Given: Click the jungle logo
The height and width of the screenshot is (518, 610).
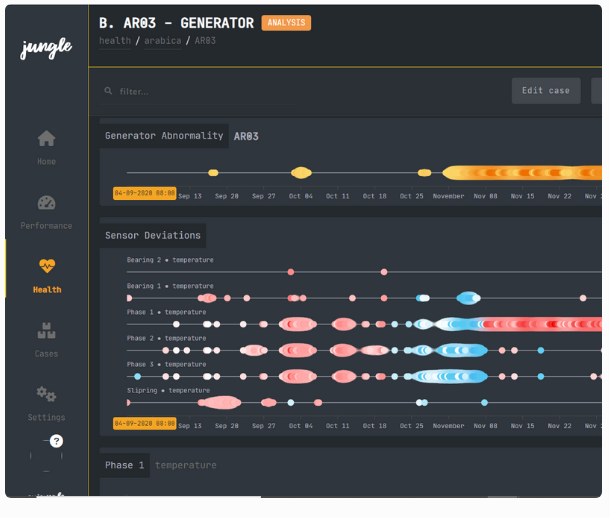Looking at the screenshot, I should (44, 50).
